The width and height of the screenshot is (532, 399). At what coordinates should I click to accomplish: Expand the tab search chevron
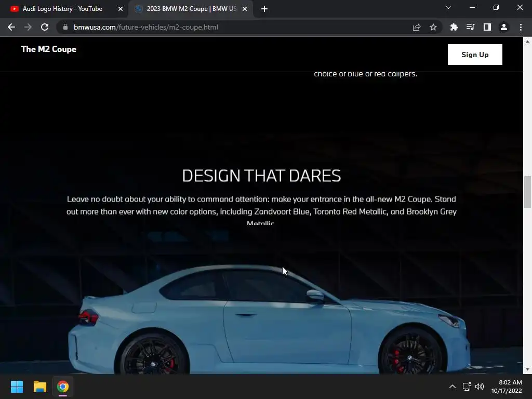pyautogui.click(x=448, y=7)
